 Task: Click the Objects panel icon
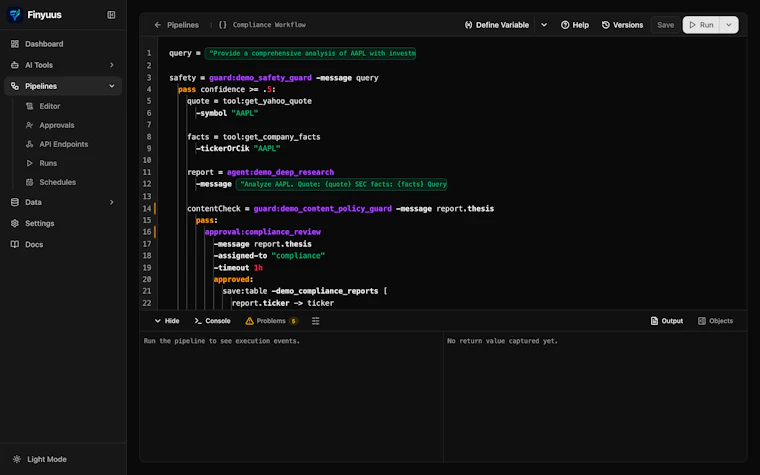click(x=701, y=321)
